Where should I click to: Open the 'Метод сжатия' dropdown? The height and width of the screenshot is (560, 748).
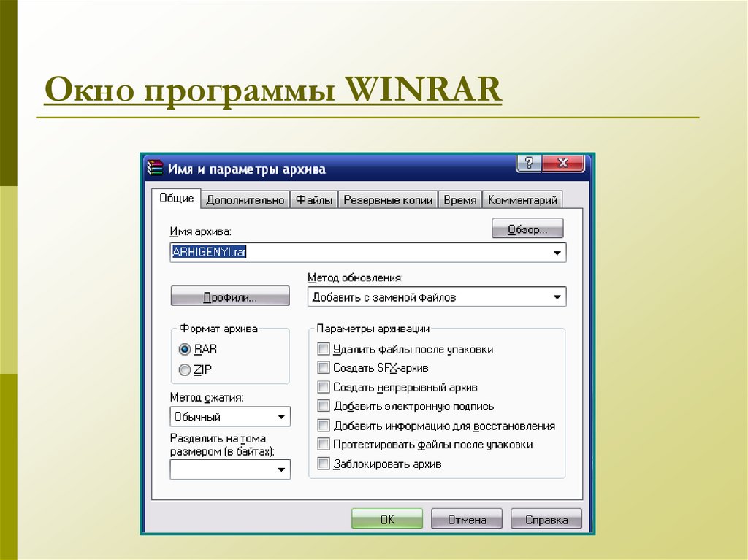(x=281, y=416)
